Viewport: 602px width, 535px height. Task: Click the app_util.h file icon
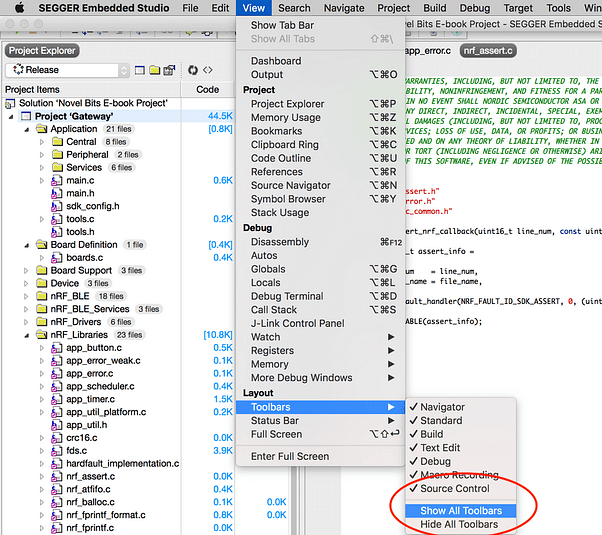pos(56,425)
